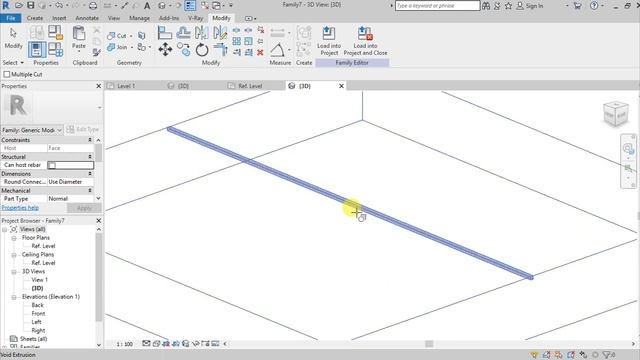The width and height of the screenshot is (640, 360).
Task: Click the Sign In button
Action: (530, 6)
